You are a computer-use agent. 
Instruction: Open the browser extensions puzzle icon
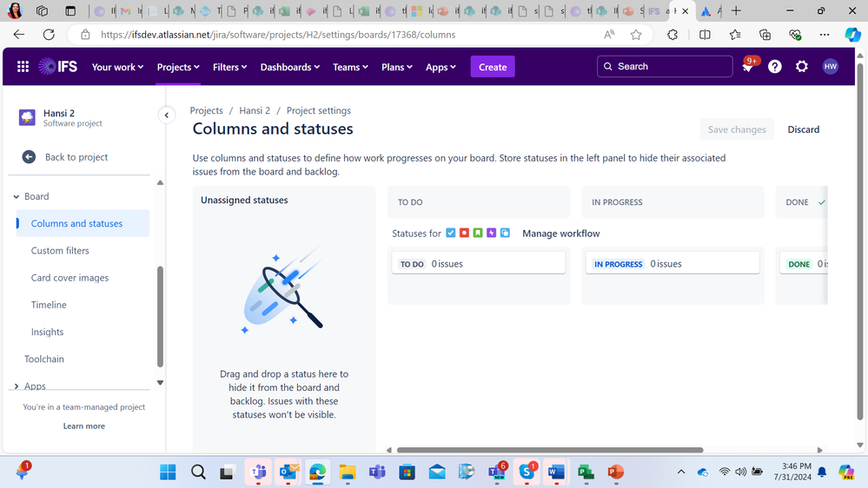pos(673,35)
